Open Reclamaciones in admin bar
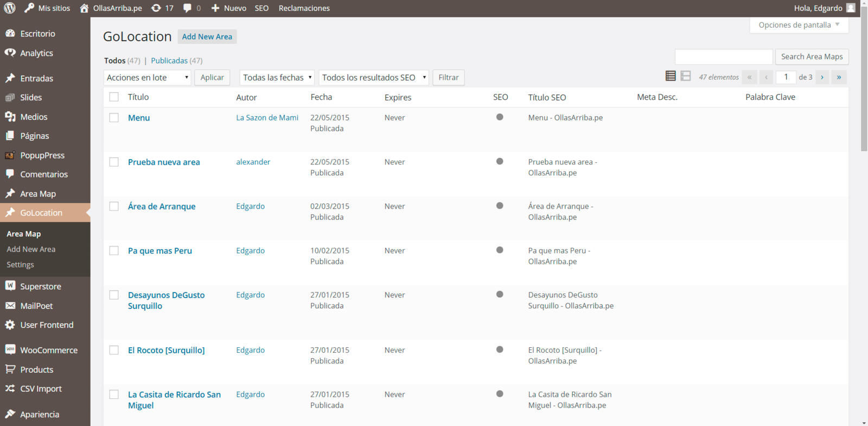Screen dimensions: 868x426 coord(304,8)
